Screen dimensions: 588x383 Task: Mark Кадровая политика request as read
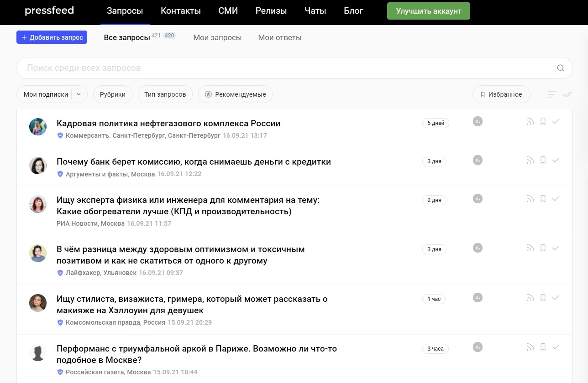pyautogui.click(x=556, y=121)
